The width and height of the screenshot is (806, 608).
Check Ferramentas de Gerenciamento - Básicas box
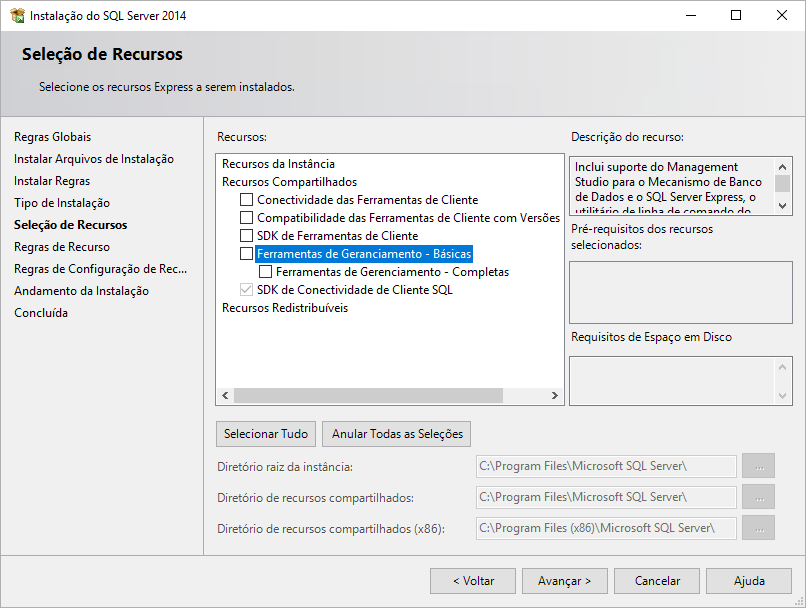(247, 254)
